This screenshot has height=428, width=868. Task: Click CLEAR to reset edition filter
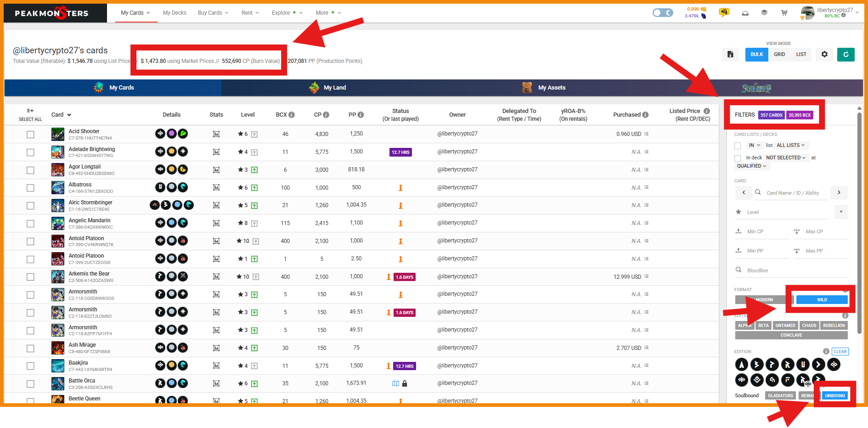[840, 352]
